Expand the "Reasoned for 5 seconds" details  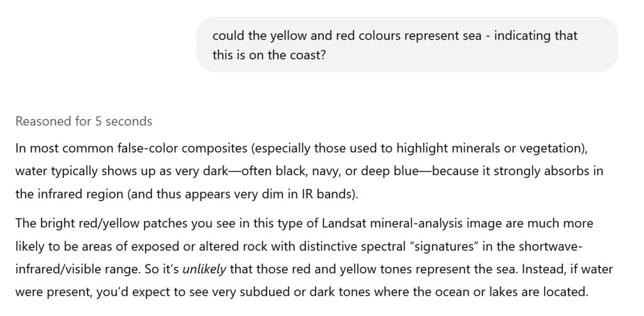tap(84, 121)
